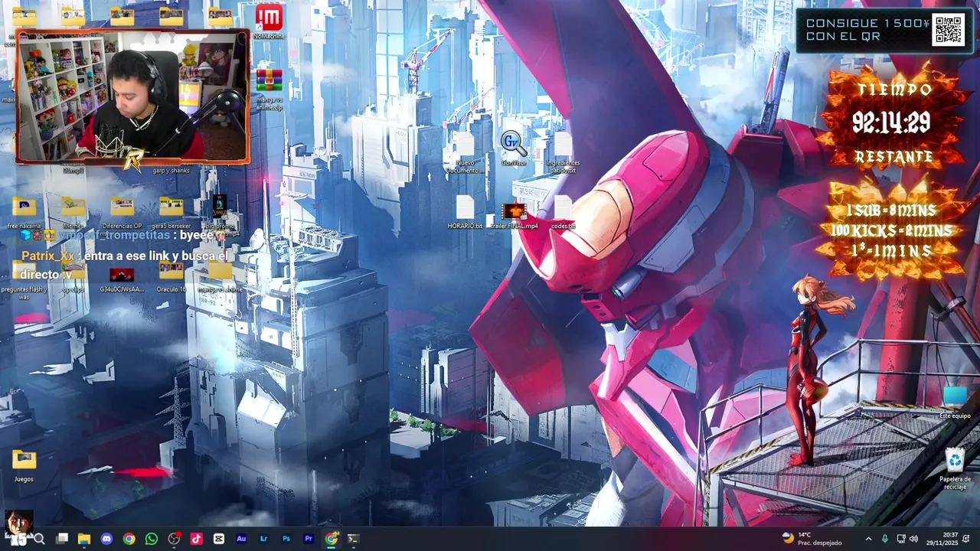Launch Adobe Audition from taskbar
Image resolution: width=980 pixels, height=551 pixels.
click(241, 539)
